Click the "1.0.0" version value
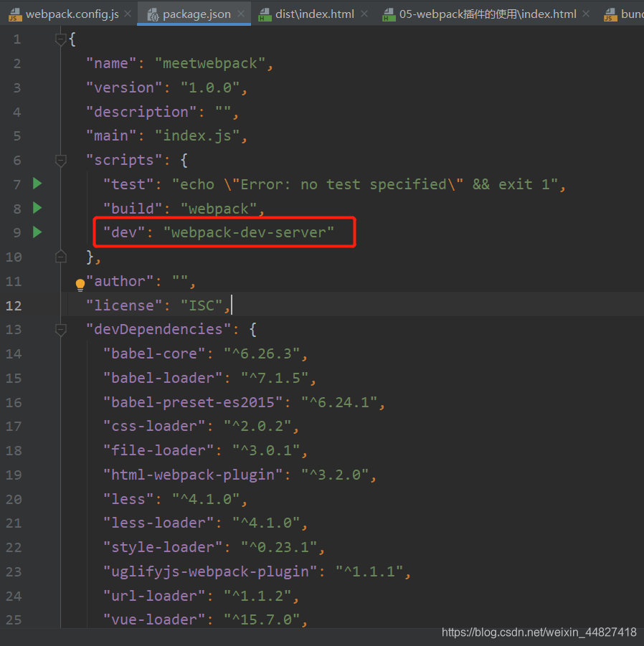The width and height of the screenshot is (644, 646). coord(210,87)
